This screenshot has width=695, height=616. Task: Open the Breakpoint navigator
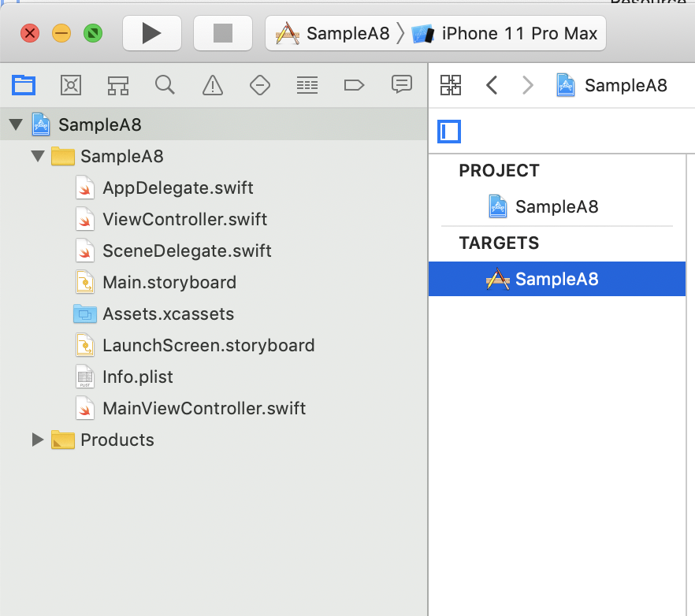pyautogui.click(x=354, y=85)
